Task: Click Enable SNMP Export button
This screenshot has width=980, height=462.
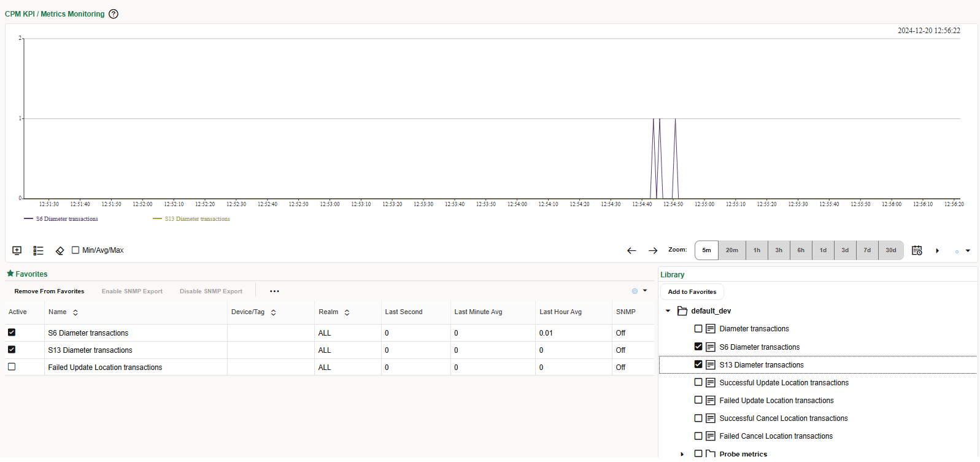Action: coord(132,291)
